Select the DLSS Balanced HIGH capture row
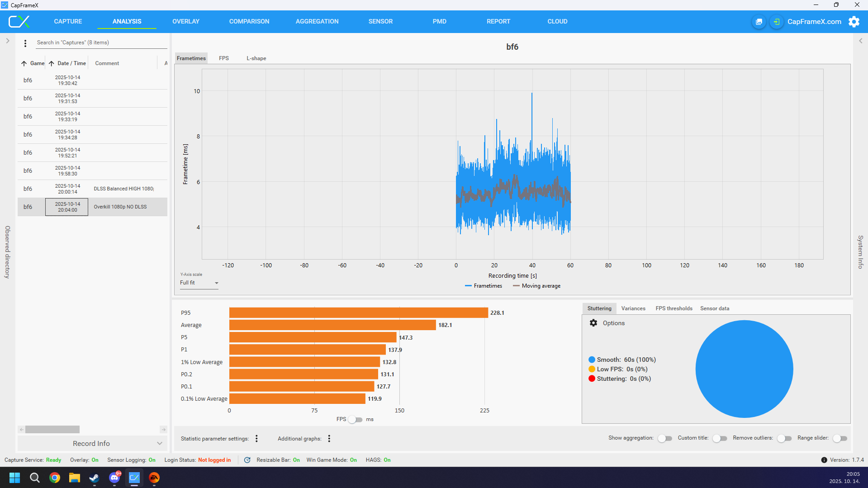 point(92,189)
